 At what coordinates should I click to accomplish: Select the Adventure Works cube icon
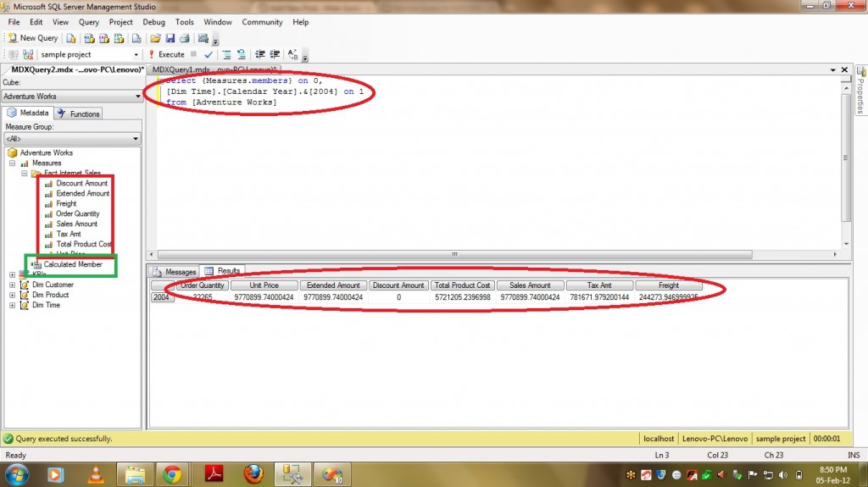[x=13, y=153]
